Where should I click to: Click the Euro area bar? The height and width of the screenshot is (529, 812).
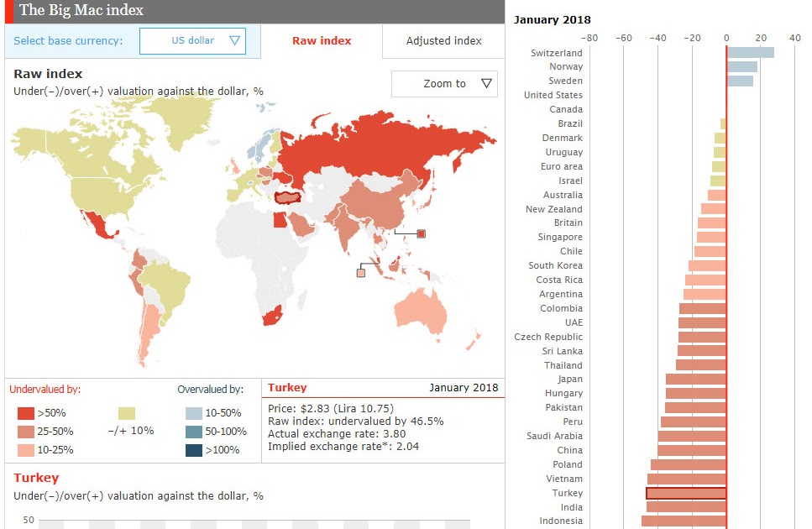coord(719,166)
